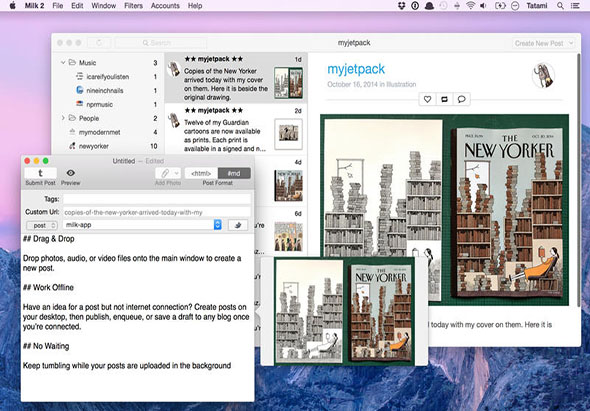Screen dimensions: 590x411
Task: Click the Wi-Fi status icon
Action: [x=470, y=6]
